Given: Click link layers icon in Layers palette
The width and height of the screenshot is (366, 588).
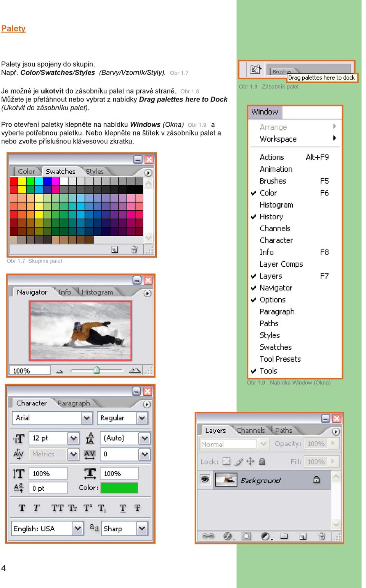Looking at the screenshot, I should (x=208, y=536).
